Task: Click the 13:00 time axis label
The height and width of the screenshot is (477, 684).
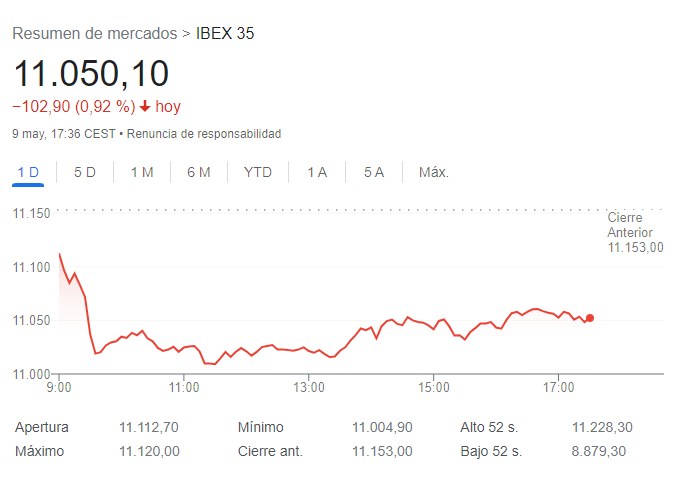Action: click(x=308, y=386)
